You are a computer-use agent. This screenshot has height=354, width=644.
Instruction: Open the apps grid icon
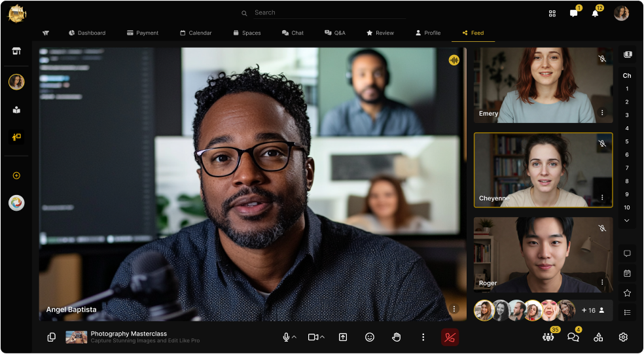point(552,14)
